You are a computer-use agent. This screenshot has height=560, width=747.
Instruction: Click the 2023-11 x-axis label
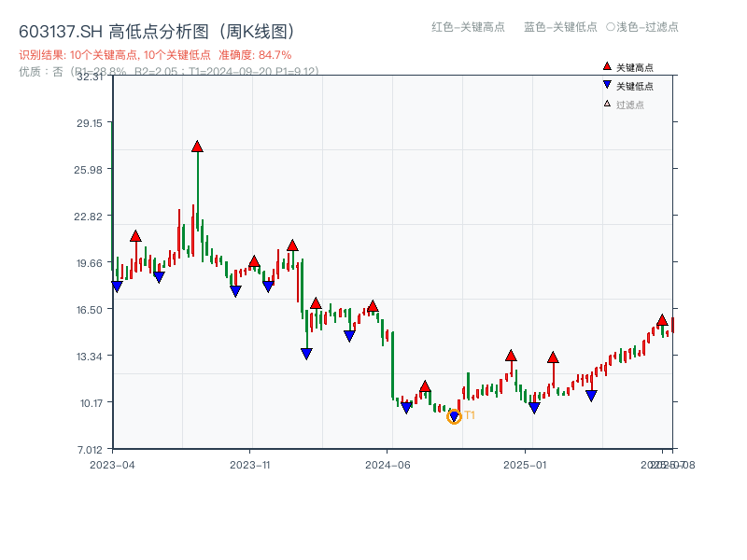click(x=250, y=465)
